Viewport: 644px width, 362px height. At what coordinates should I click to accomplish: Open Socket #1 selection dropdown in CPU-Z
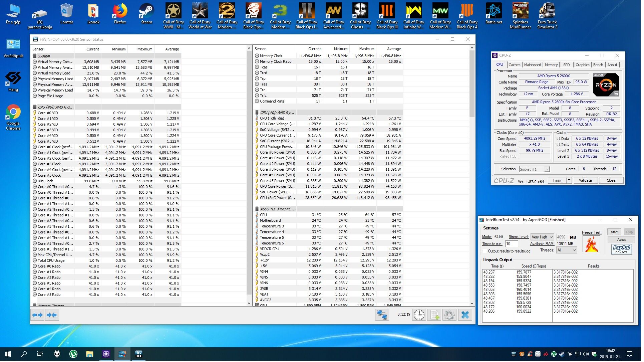(x=537, y=170)
